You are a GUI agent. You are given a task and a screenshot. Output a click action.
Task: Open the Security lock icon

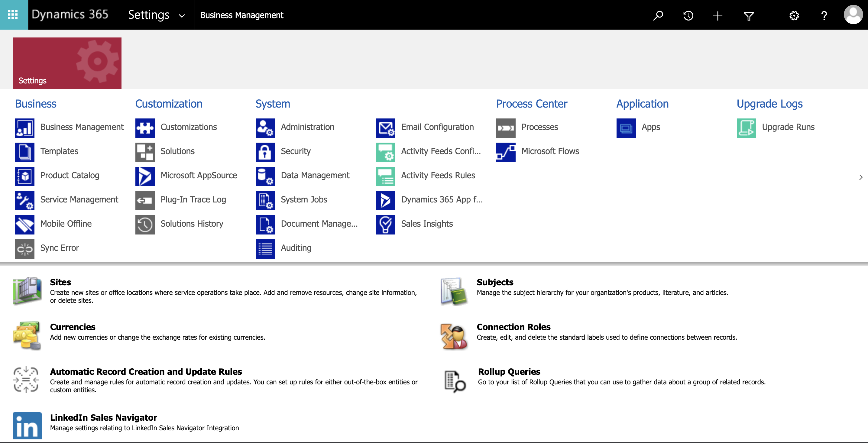click(x=265, y=152)
